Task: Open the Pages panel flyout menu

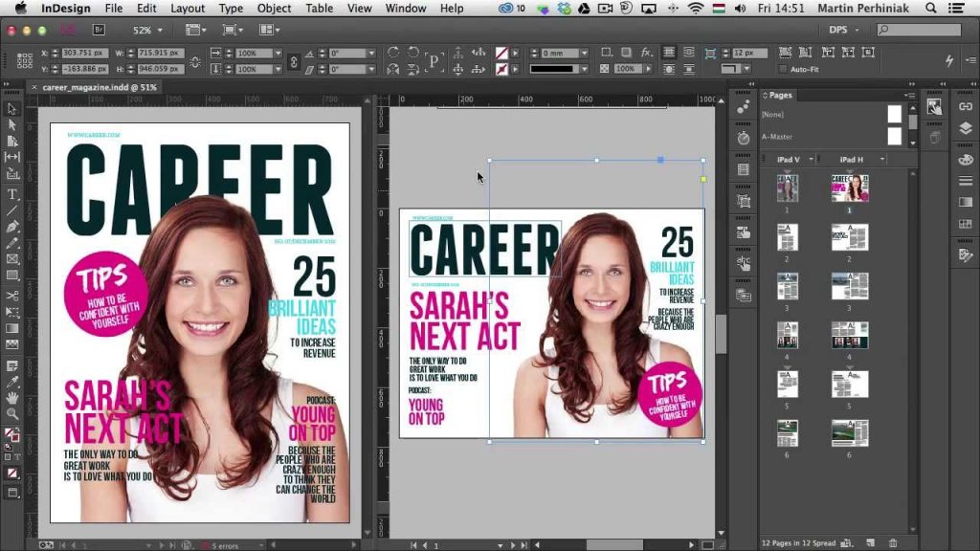Action: tap(911, 96)
